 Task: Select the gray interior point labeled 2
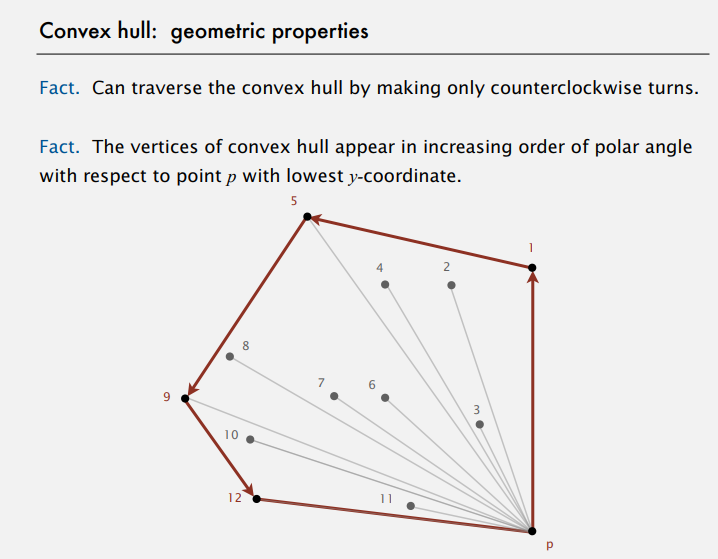(452, 285)
